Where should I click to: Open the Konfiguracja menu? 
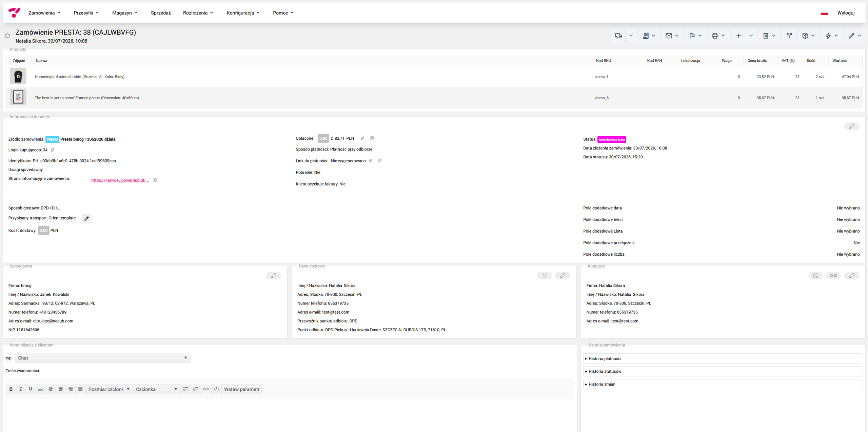point(243,13)
